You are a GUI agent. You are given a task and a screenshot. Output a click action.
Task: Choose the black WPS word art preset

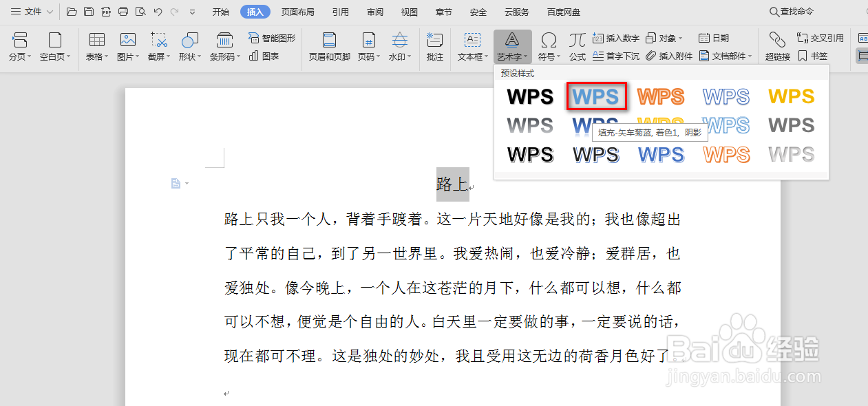530,97
